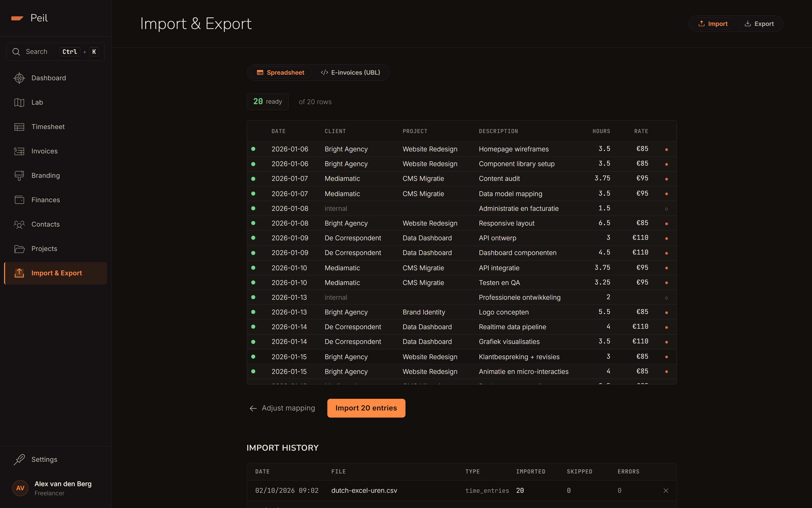
Task: Click the Search input field
Action: [55, 52]
